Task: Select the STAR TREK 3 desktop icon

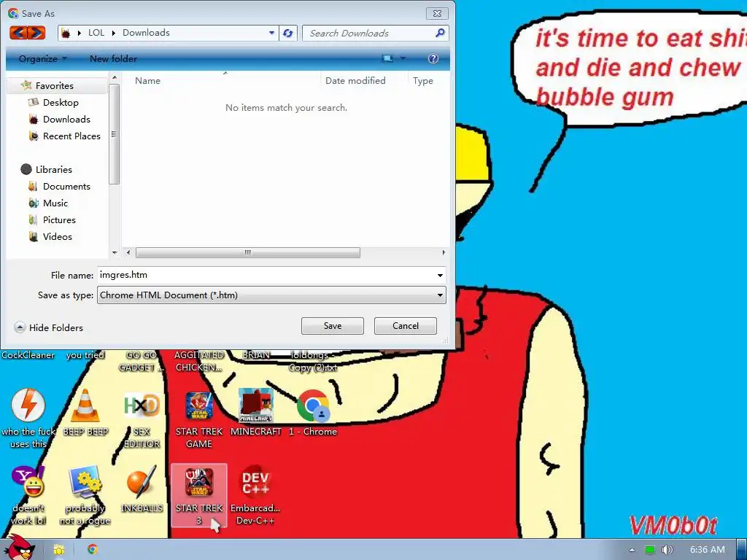Action: 198,495
